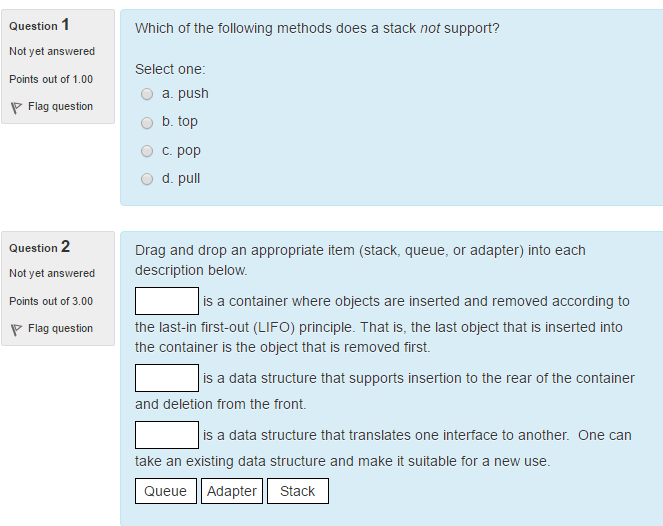The height and width of the screenshot is (526, 663).
Task: Click the Queue drag item
Action: pos(166,491)
